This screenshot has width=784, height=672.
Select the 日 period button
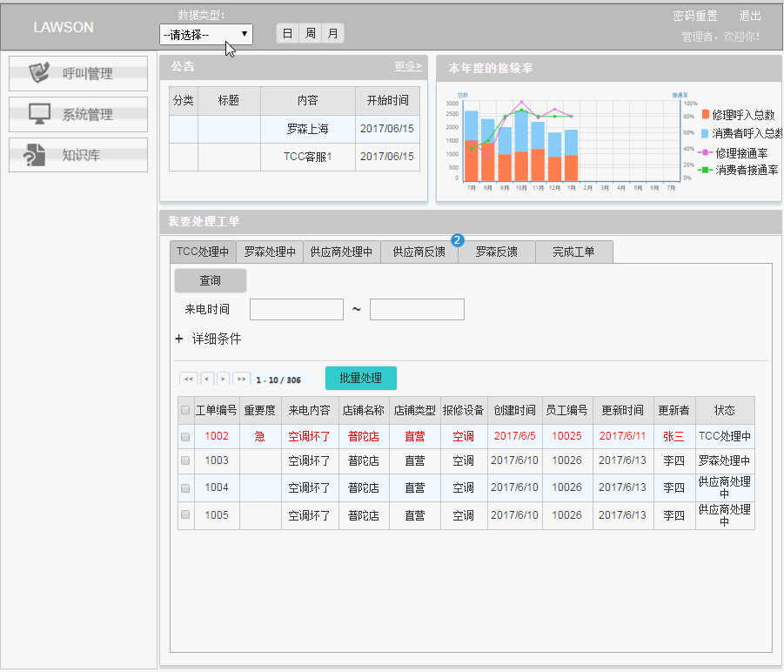(287, 33)
